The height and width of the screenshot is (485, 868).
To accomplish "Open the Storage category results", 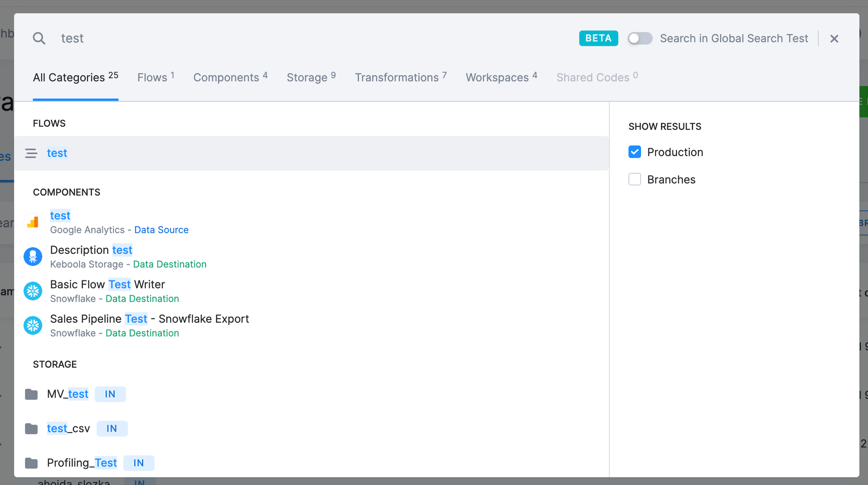I will point(307,77).
